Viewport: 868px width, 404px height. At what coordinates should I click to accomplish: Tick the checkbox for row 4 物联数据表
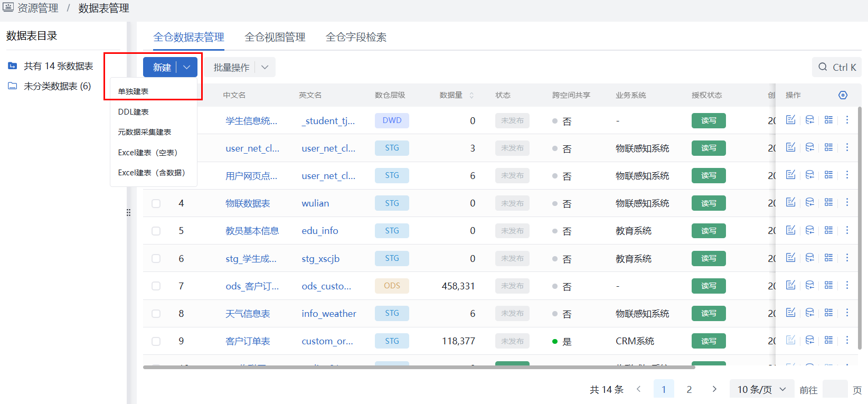point(156,203)
